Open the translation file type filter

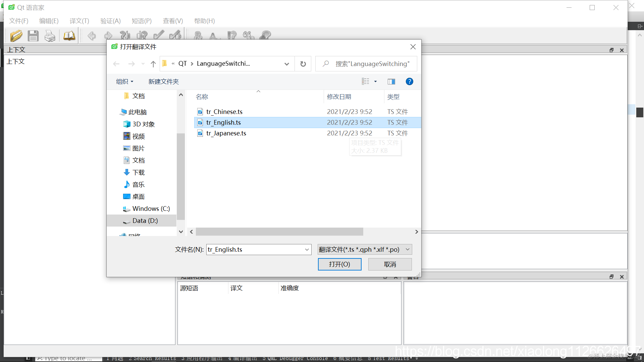coord(365,249)
